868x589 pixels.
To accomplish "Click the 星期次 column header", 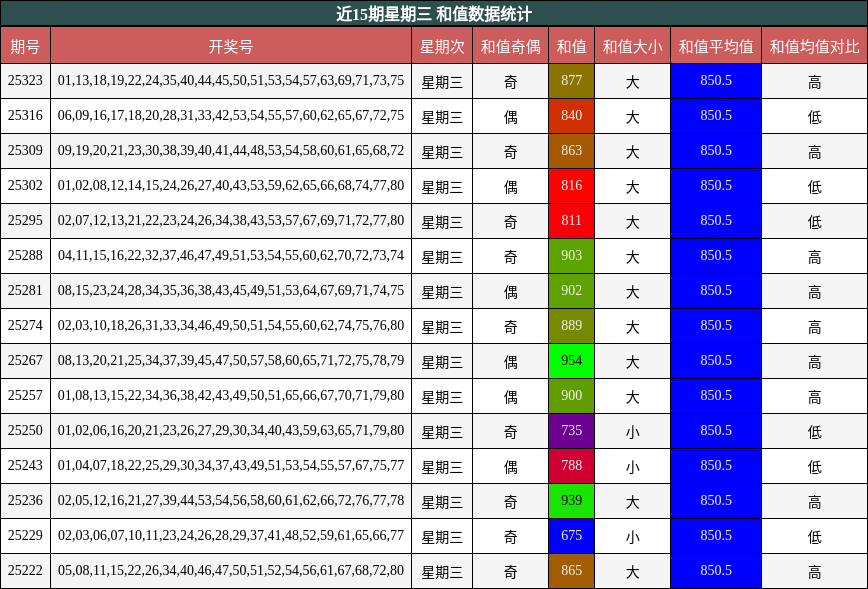I will (441, 45).
